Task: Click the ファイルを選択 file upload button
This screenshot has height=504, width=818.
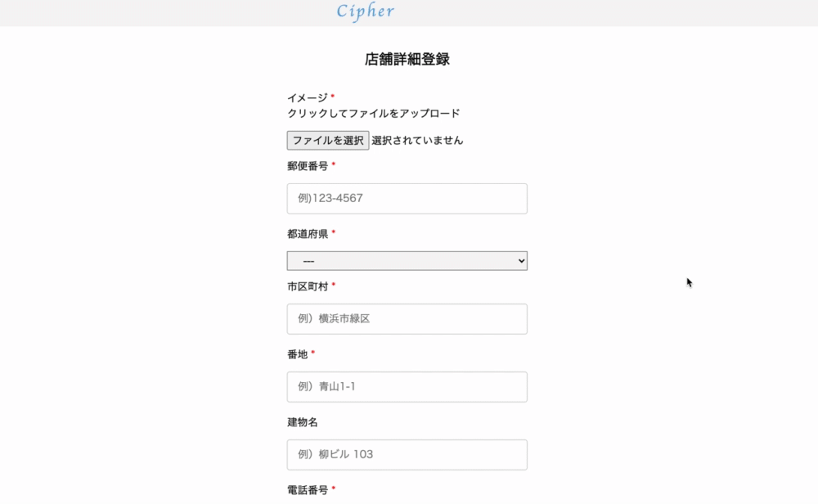Action: (x=326, y=140)
